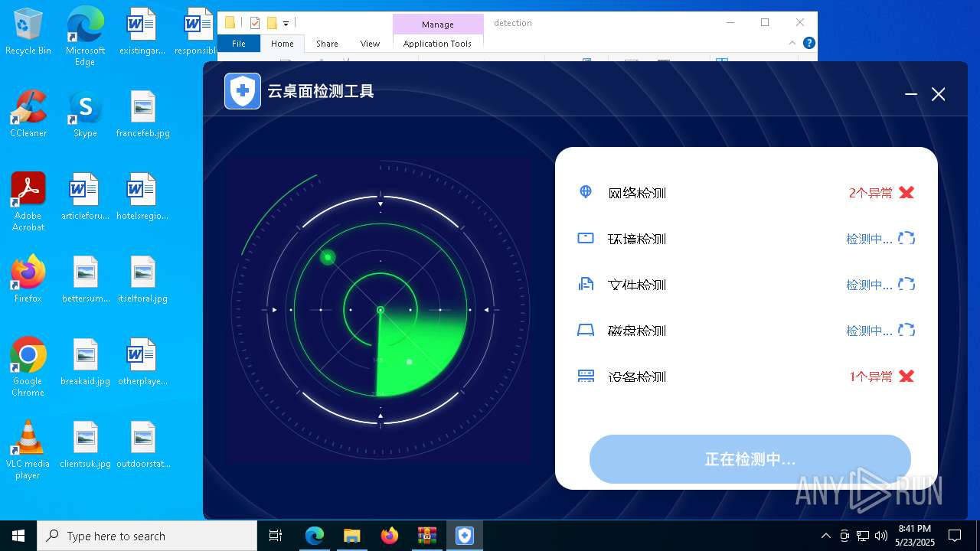Select the Adobe Acrobat desktop shortcut
The width and height of the screenshot is (980, 551).
[x=28, y=201]
